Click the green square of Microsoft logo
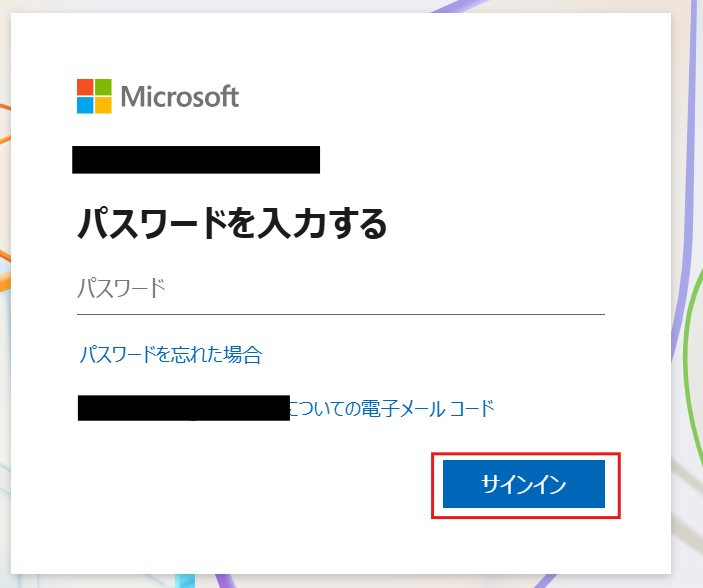This screenshot has width=703, height=588. tap(103, 87)
